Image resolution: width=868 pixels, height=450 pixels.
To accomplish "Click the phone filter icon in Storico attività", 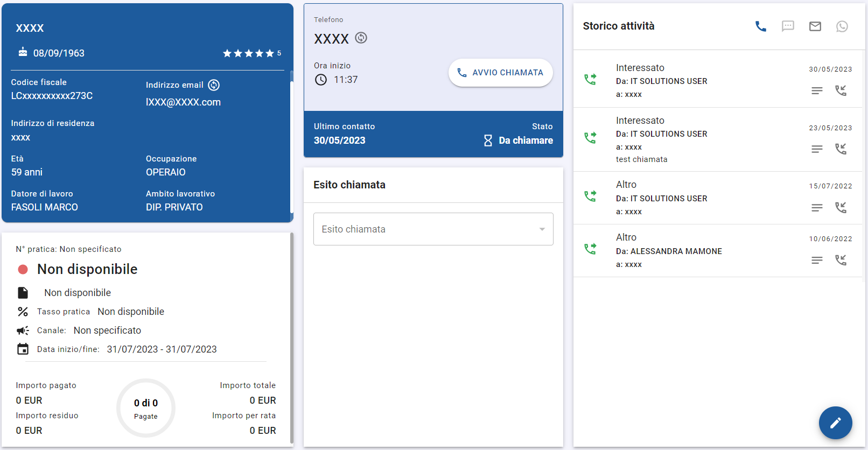I will tap(760, 26).
